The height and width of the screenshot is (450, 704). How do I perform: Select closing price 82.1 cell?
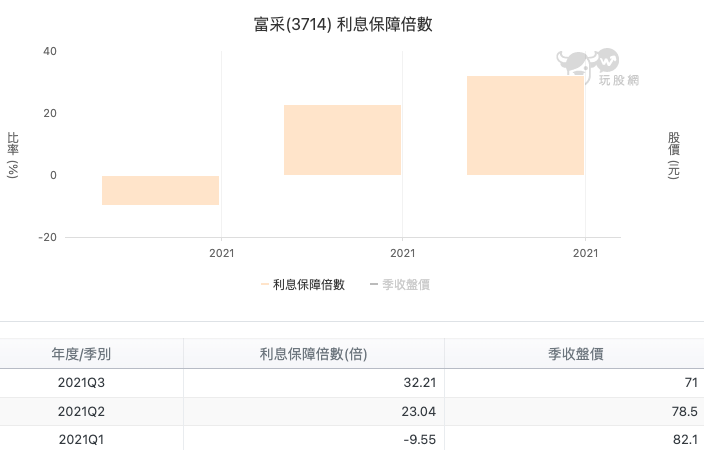685,439
